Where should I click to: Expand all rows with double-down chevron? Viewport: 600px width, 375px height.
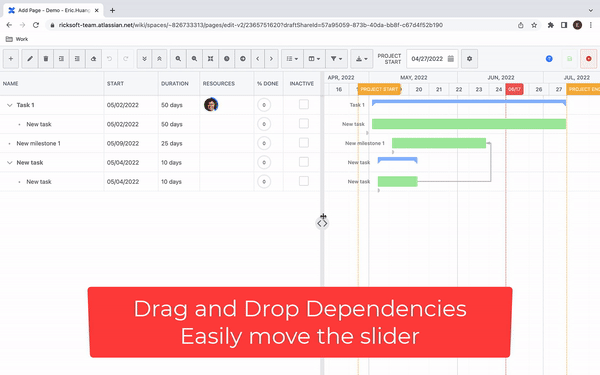[144, 59]
